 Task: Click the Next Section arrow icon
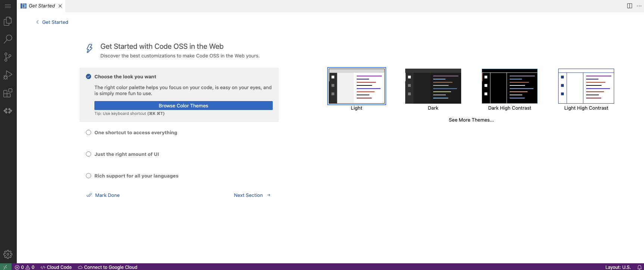click(269, 195)
